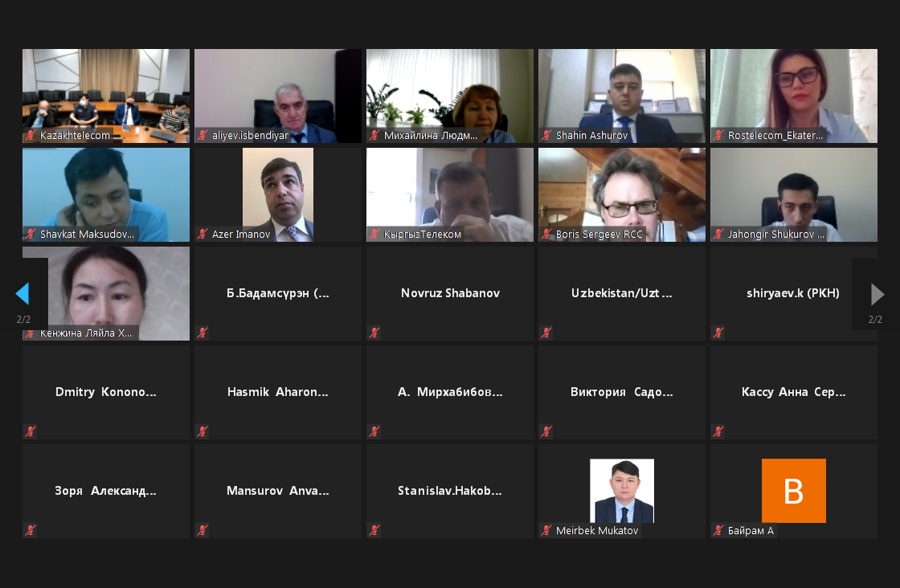Click the orange B avatar of Байрам А
900x588 pixels.
point(793,491)
